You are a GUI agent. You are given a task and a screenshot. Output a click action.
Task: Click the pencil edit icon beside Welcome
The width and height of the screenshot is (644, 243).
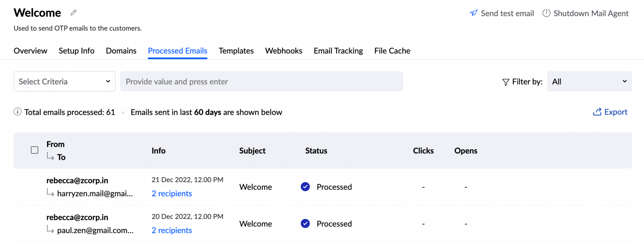point(73,13)
